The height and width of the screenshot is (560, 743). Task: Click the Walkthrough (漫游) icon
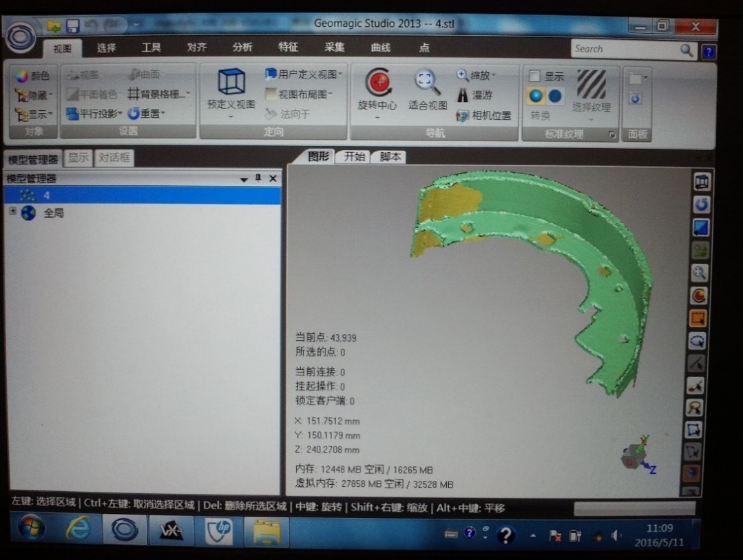[463, 95]
